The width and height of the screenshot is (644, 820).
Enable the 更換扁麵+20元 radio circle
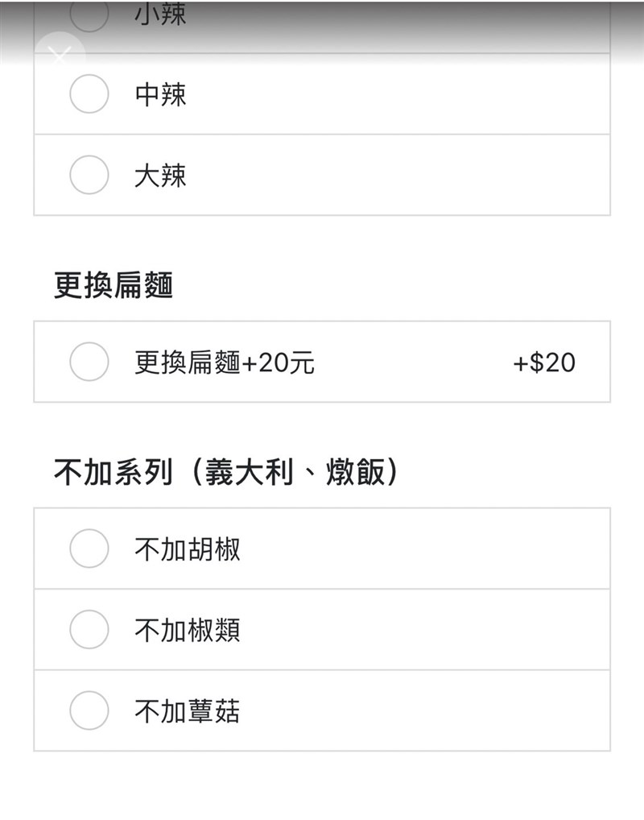tap(89, 362)
